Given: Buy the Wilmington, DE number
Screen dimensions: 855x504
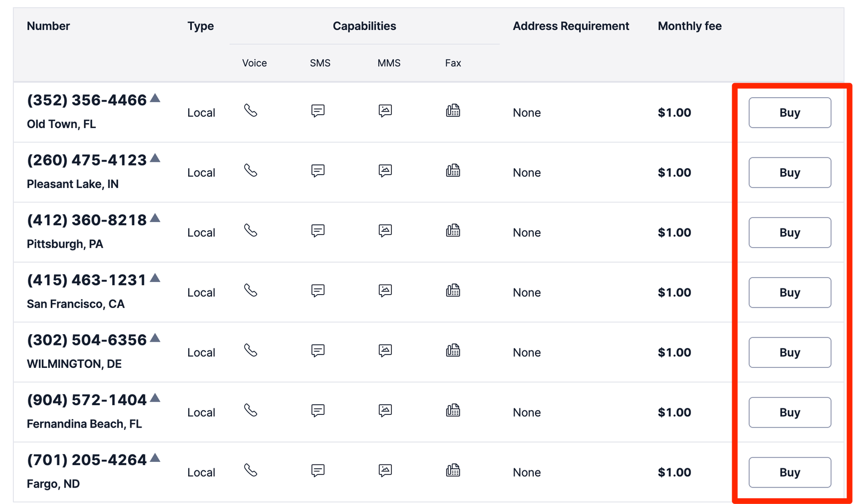Looking at the screenshot, I should 790,352.
